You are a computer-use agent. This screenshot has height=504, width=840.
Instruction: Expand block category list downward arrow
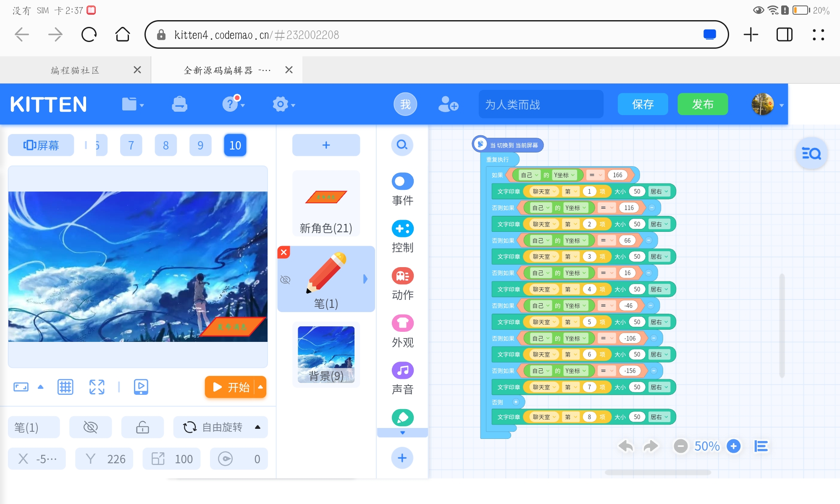pyautogui.click(x=402, y=433)
